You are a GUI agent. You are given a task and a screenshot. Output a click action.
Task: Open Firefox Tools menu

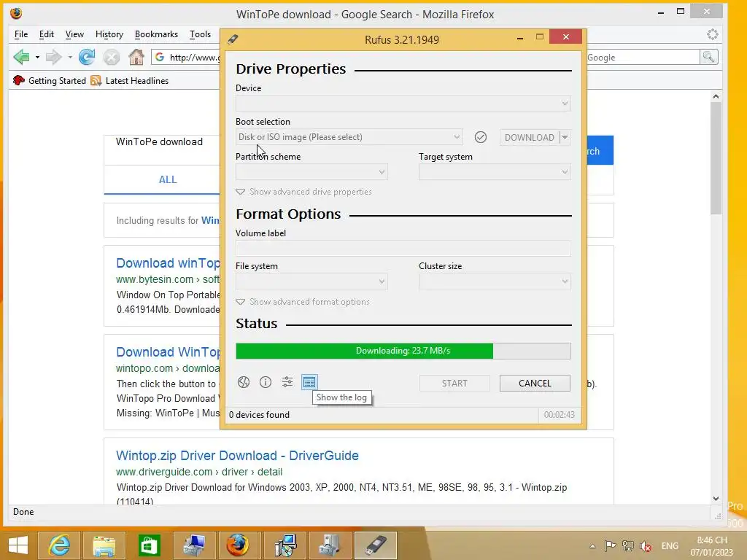click(200, 34)
